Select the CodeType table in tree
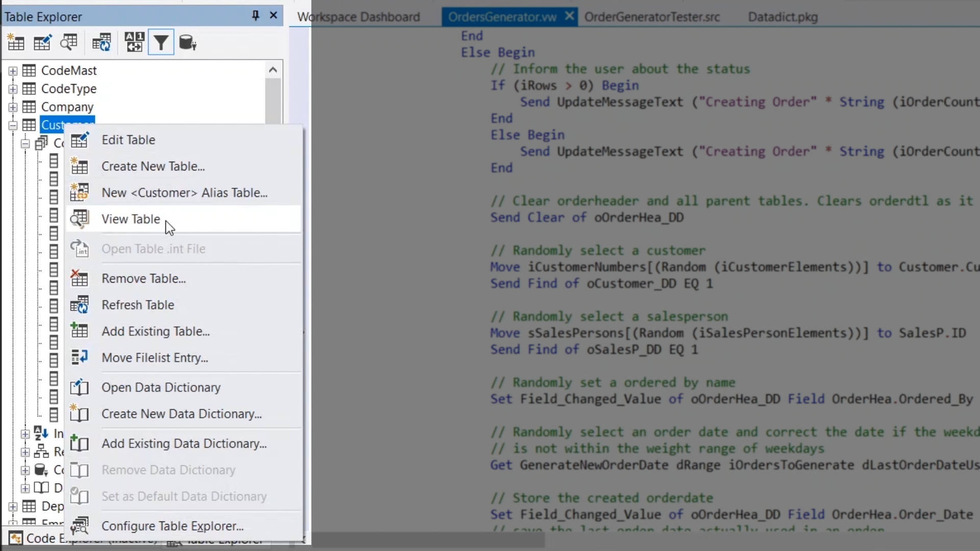Image resolution: width=980 pixels, height=551 pixels. pyautogui.click(x=68, y=89)
